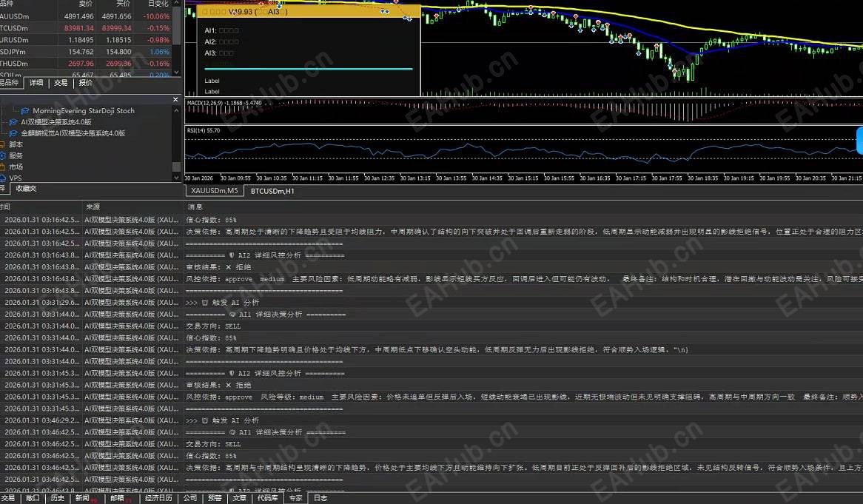Click the MACD(12,26,9) indicator label
Viewport: 863px width, 504px height.
pyautogui.click(x=224, y=103)
